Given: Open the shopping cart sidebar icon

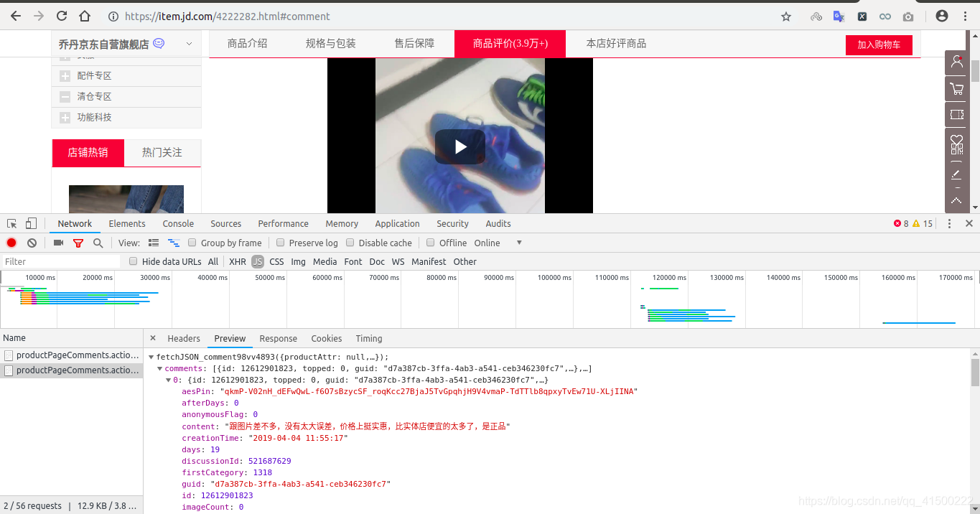Looking at the screenshot, I should (956, 89).
